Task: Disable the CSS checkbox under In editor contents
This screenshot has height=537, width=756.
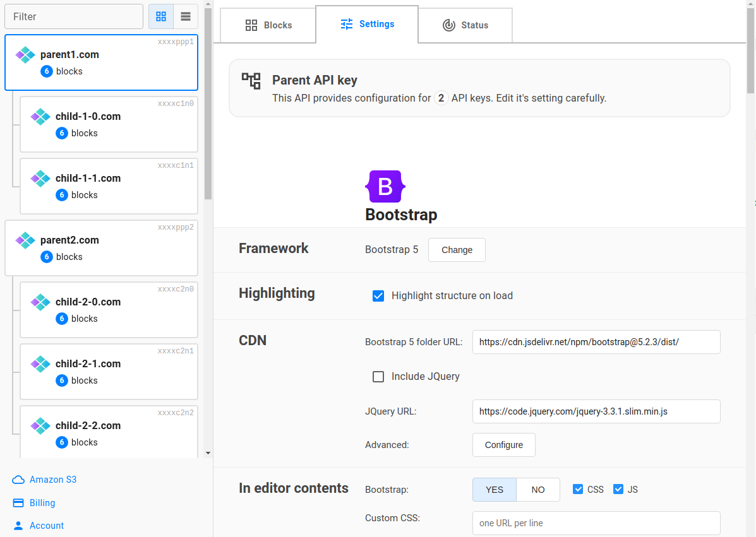Action: tap(578, 489)
